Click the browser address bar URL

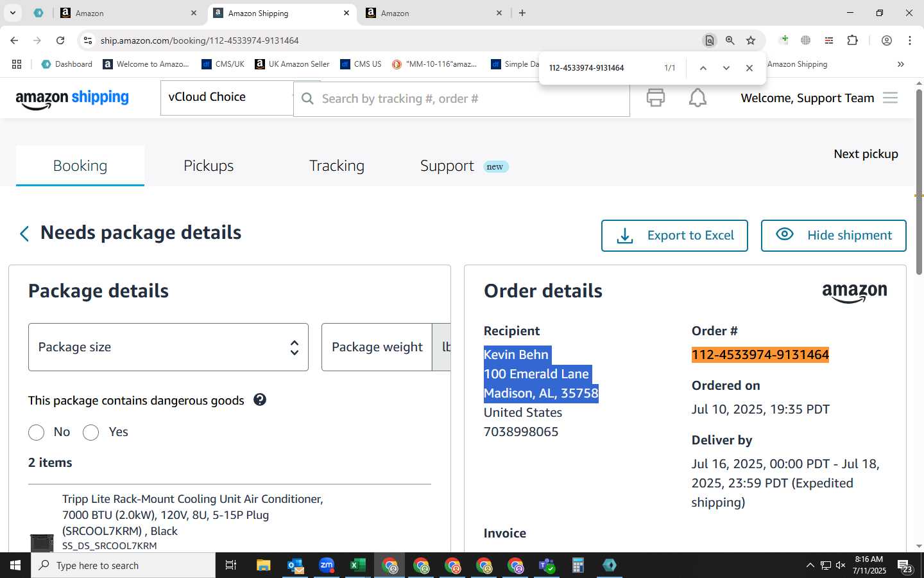pyautogui.click(x=200, y=40)
